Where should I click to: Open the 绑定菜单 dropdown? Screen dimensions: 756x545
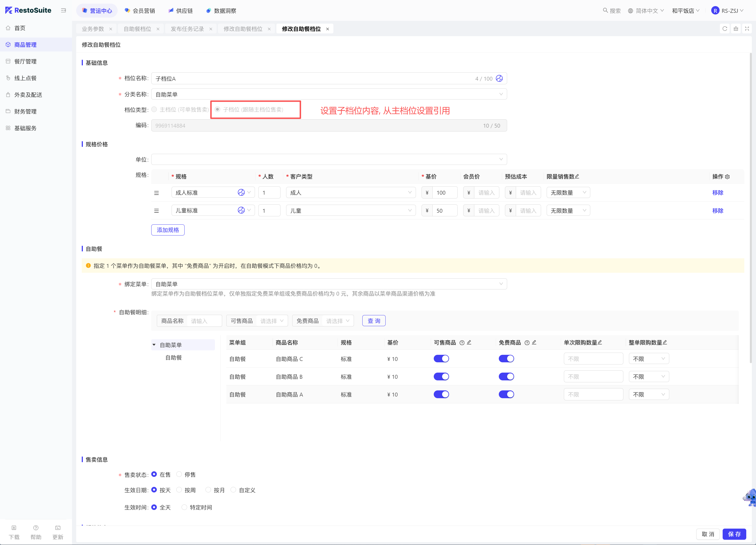coord(329,284)
